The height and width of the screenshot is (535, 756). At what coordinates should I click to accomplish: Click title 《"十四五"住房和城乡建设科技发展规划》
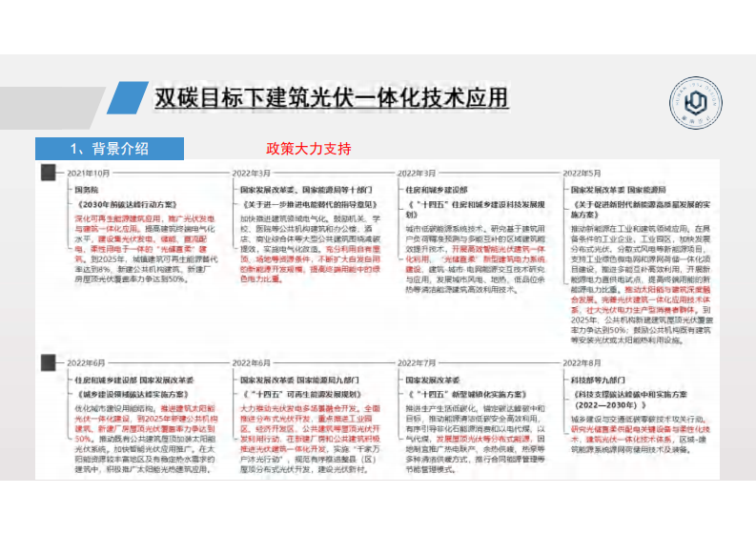(476, 210)
